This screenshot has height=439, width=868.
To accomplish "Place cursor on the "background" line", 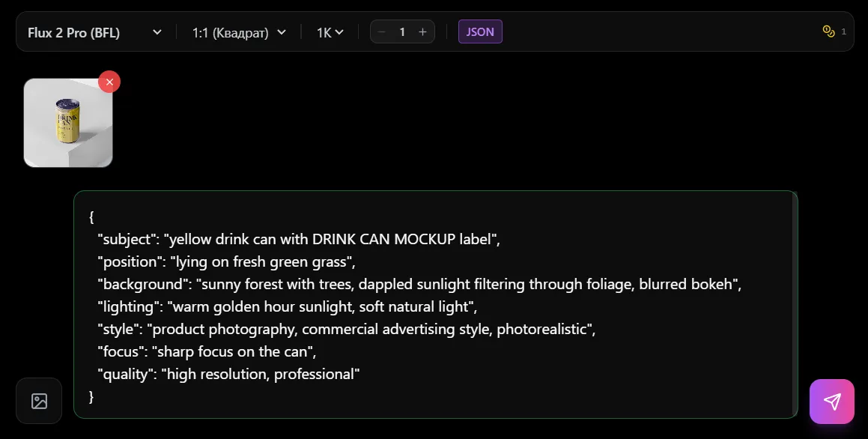I will pos(419,285).
